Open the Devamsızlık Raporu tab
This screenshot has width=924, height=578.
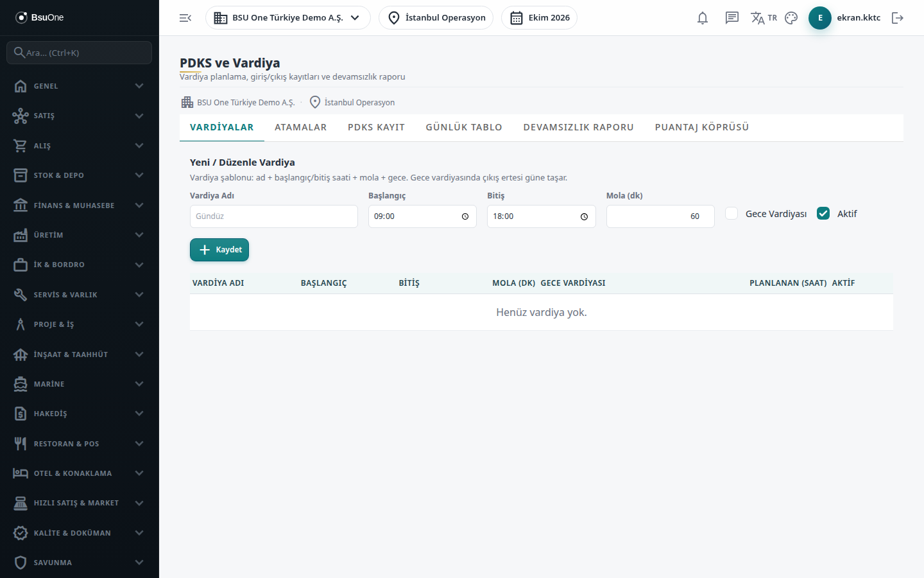579,127
